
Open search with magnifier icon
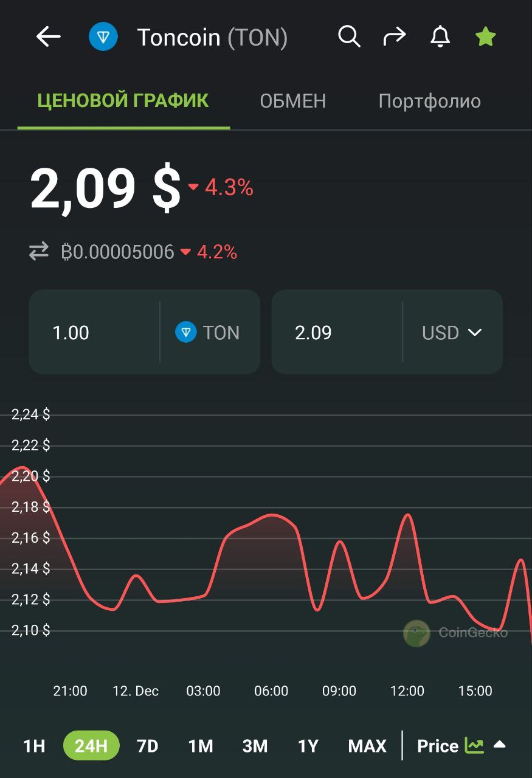coord(349,37)
